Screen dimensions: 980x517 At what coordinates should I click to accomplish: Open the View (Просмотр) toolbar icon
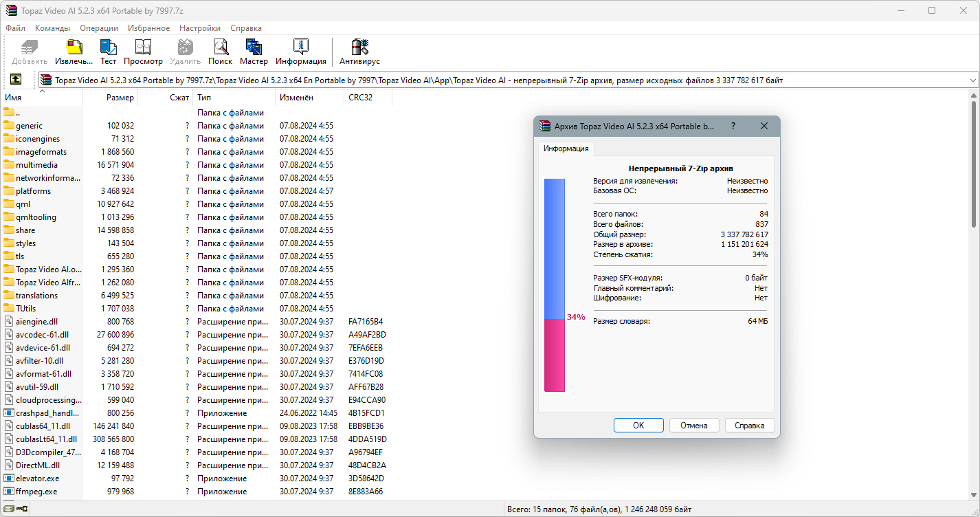point(143,47)
